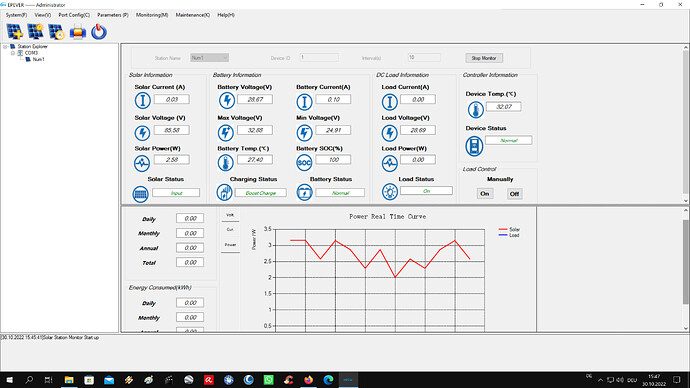690x388 pixels.
Task: Open the Monitoring menu
Action: [x=152, y=15]
